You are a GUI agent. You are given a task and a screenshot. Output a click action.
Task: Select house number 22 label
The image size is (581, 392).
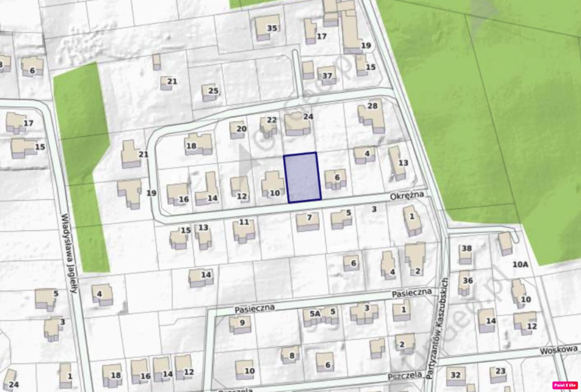pyautogui.click(x=271, y=120)
